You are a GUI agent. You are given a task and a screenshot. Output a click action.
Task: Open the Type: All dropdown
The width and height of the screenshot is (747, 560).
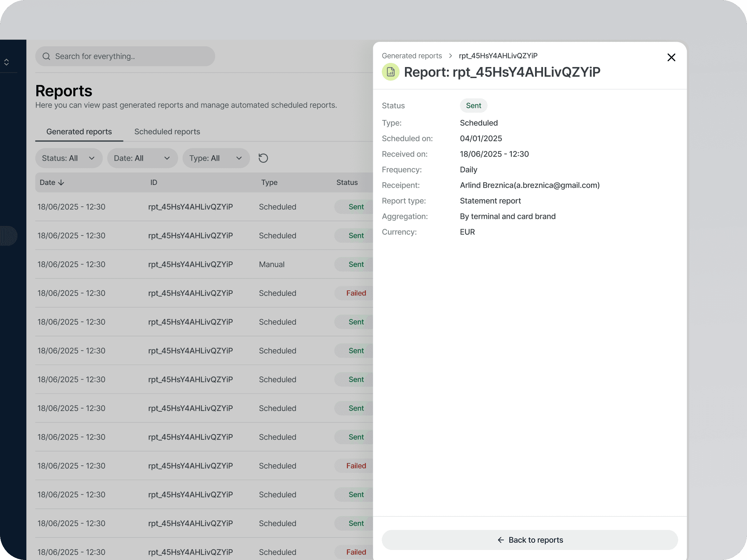click(216, 158)
